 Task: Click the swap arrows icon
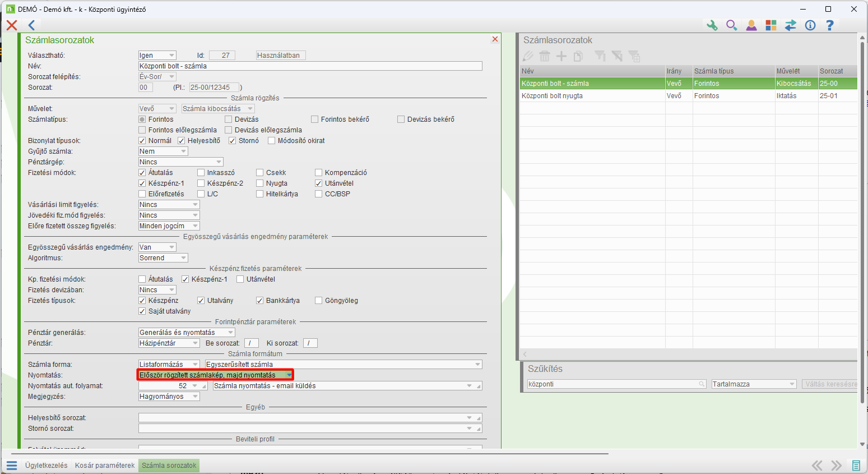pos(791,25)
